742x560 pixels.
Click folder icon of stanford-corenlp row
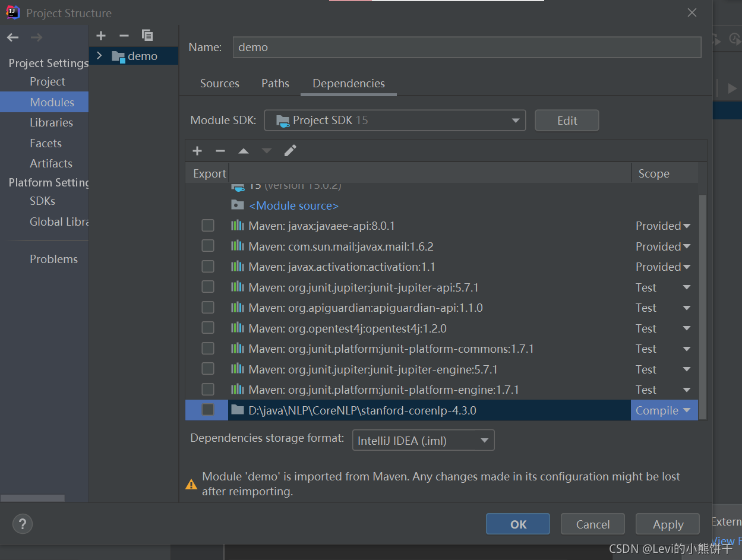[238, 410]
